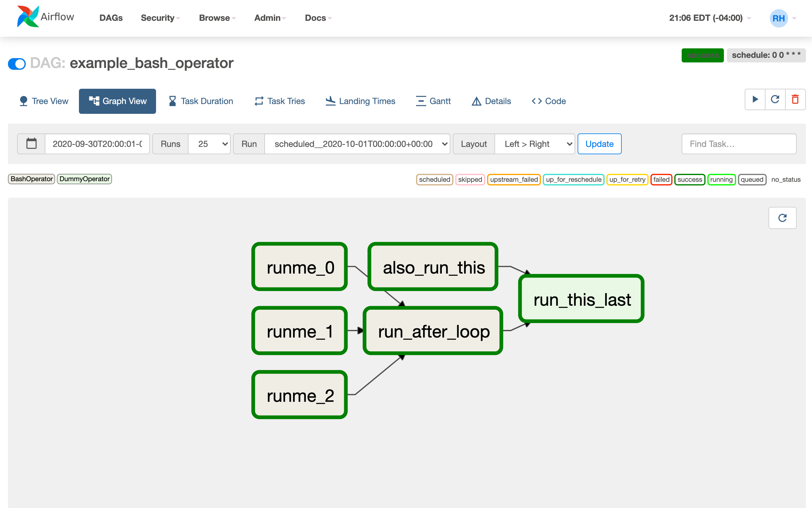Open the DAGs menu item
The image size is (812, 508).
(110, 17)
